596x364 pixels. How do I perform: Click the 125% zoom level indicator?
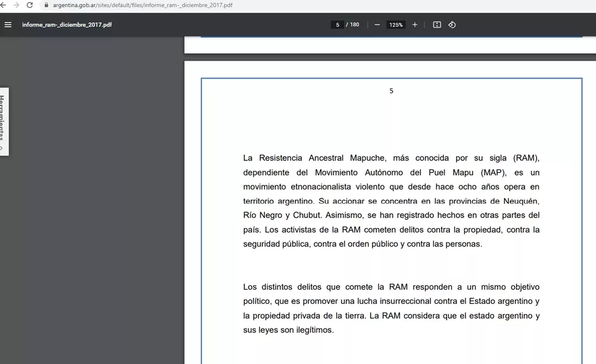[396, 25]
